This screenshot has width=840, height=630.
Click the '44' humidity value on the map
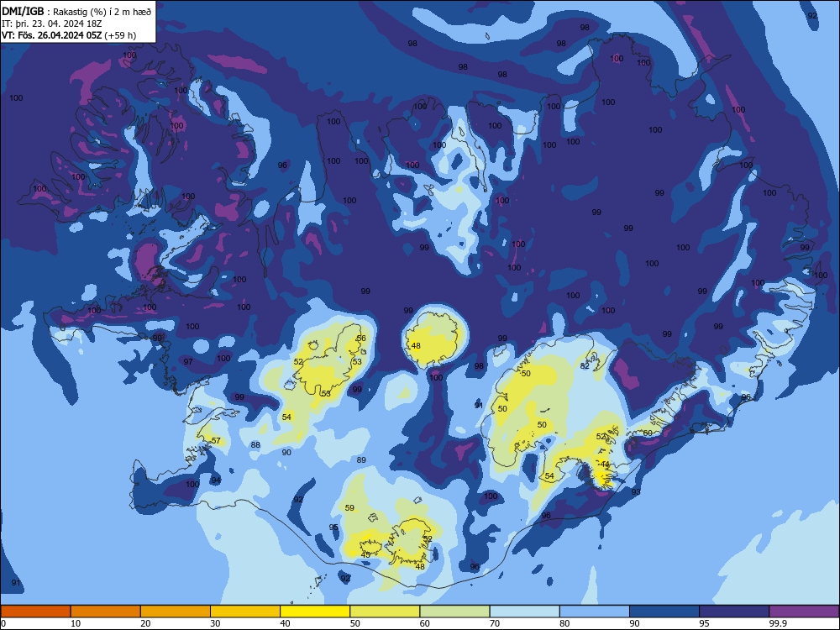pyautogui.click(x=605, y=464)
